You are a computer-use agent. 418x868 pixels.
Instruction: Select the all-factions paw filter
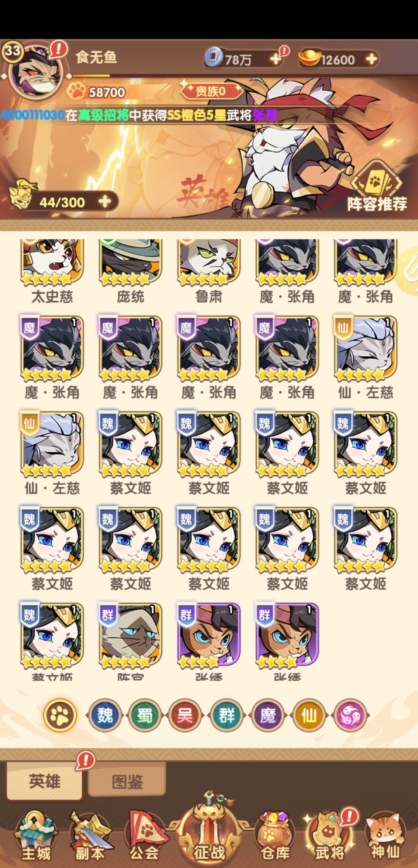[x=60, y=715]
